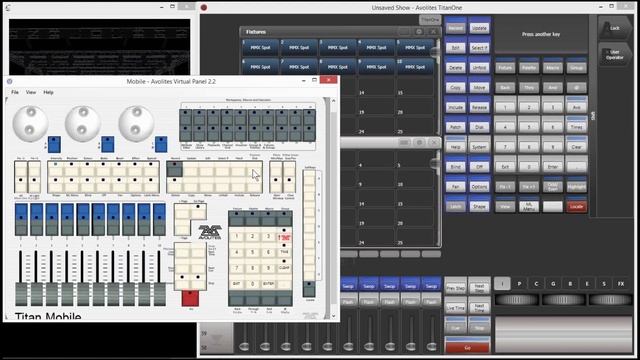Click the Release button in TitanOne
Image resolution: width=640 pixels, height=360 pixels.
(x=479, y=107)
